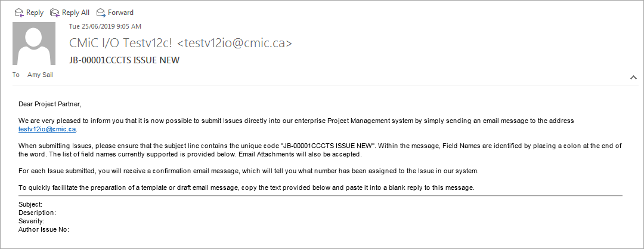Click the Reply envelope icon
The height and width of the screenshot is (249, 644).
pyautogui.click(x=19, y=13)
